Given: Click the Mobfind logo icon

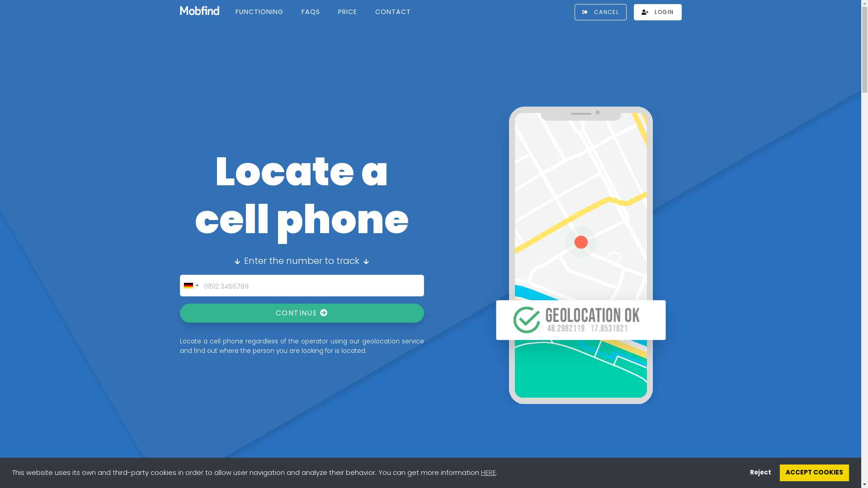Looking at the screenshot, I should (x=199, y=11).
